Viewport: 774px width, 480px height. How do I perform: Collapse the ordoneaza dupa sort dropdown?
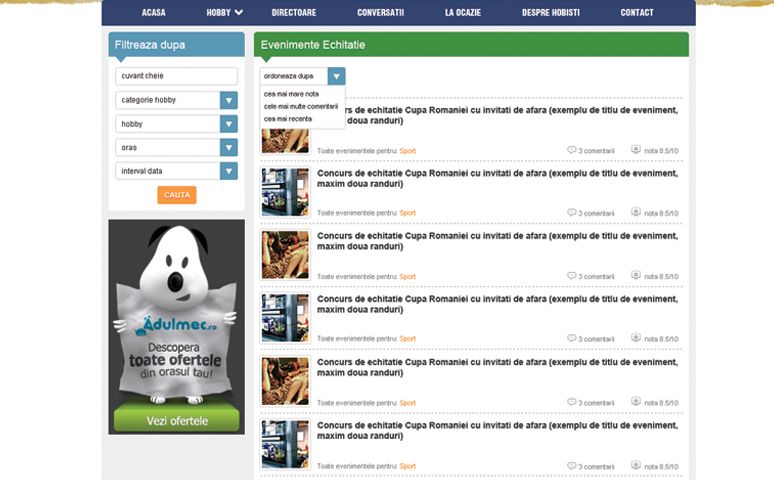pyautogui.click(x=336, y=76)
